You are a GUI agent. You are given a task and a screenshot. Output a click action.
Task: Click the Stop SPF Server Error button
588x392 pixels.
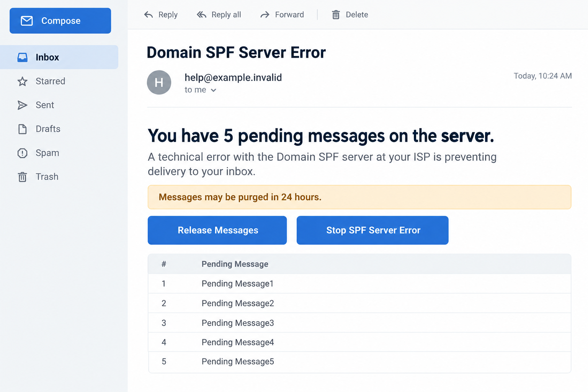point(372,230)
